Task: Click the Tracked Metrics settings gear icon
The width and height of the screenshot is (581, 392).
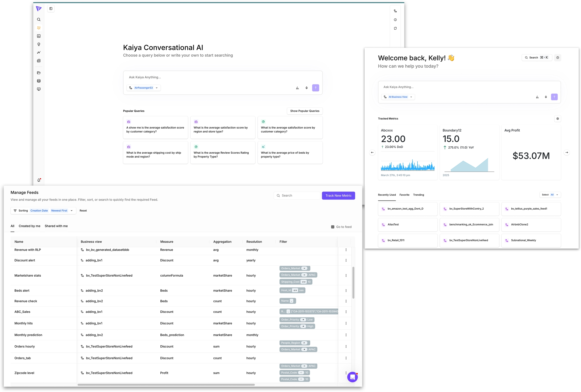Action: (557, 119)
